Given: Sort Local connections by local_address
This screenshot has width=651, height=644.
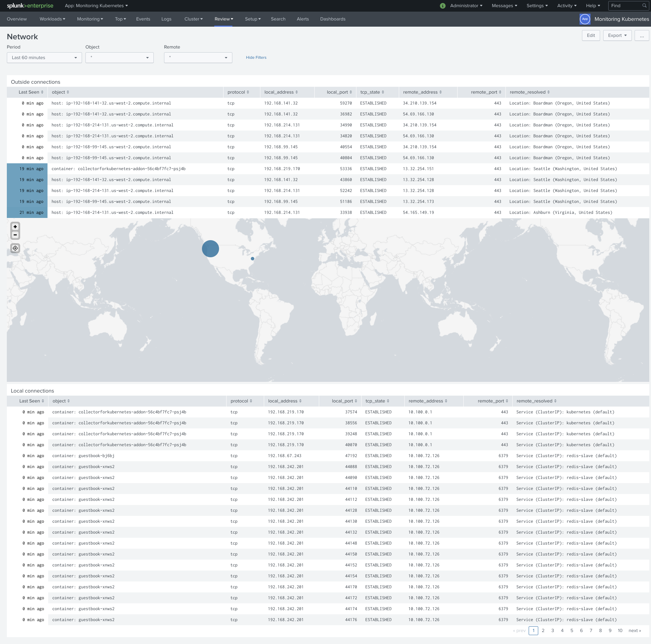Looking at the screenshot, I should [x=285, y=401].
